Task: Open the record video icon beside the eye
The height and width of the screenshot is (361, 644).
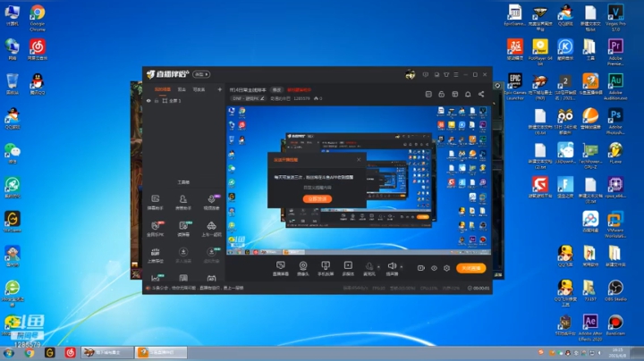Action: click(x=420, y=268)
